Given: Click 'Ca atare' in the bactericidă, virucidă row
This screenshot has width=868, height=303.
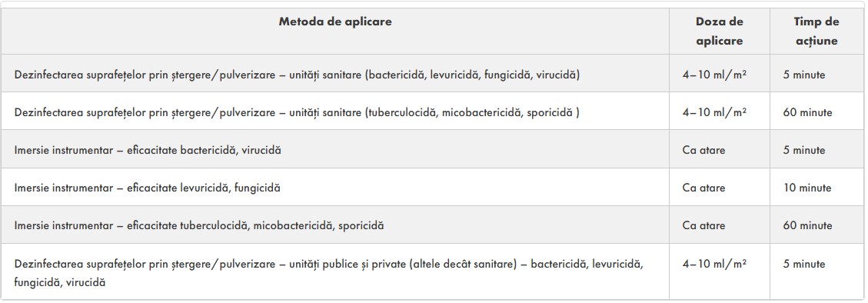Looking at the screenshot, I should (x=703, y=150).
